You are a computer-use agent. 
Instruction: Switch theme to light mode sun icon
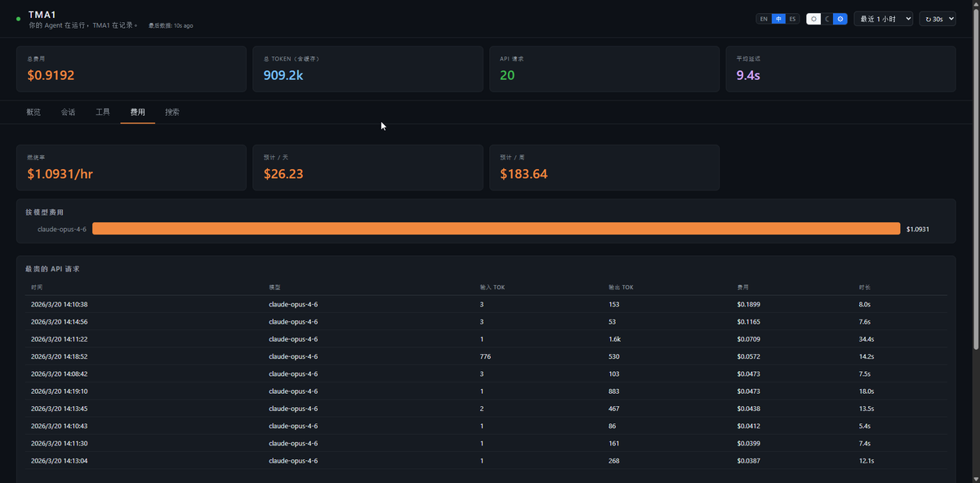(x=813, y=19)
